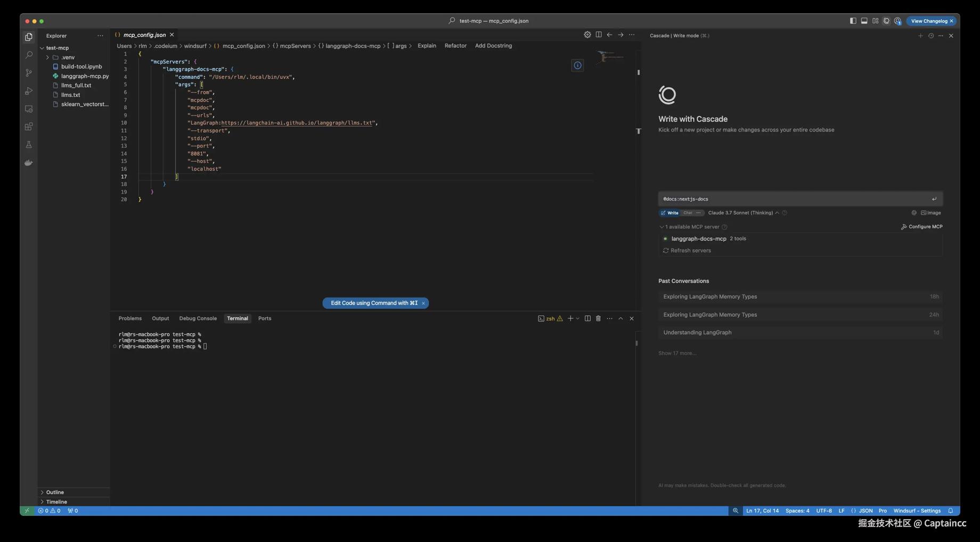980x542 pixels.
Task: Switch to the Problems tab
Action: click(x=130, y=318)
